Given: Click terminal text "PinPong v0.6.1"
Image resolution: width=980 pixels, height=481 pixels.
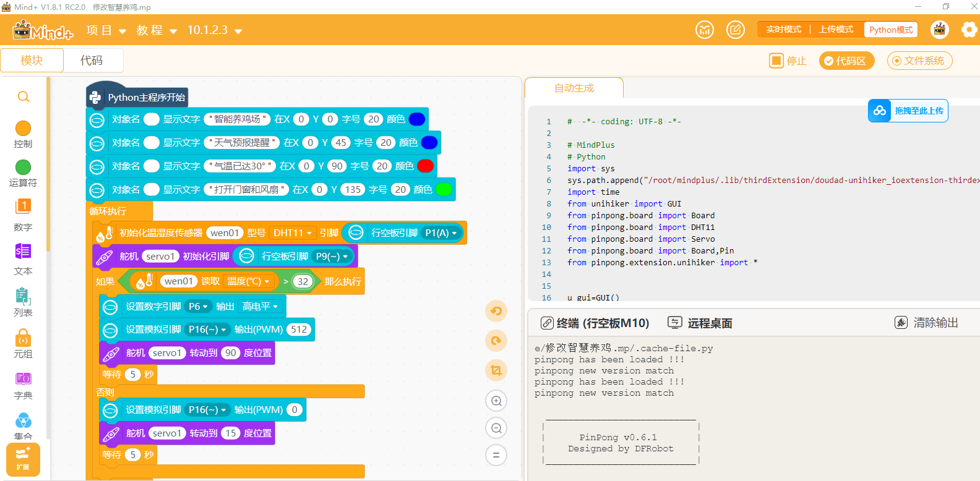Looking at the screenshot, I should (x=618, y=437).
